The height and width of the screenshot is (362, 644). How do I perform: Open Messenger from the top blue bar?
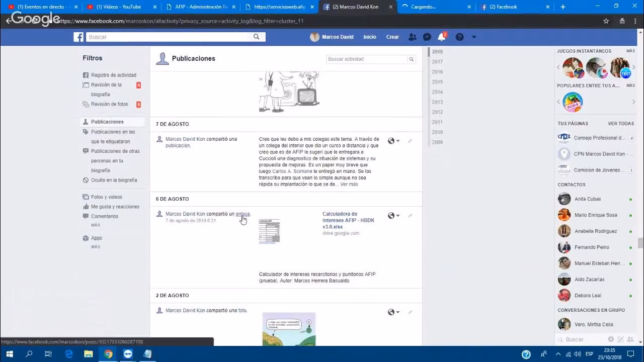[427, 37]
